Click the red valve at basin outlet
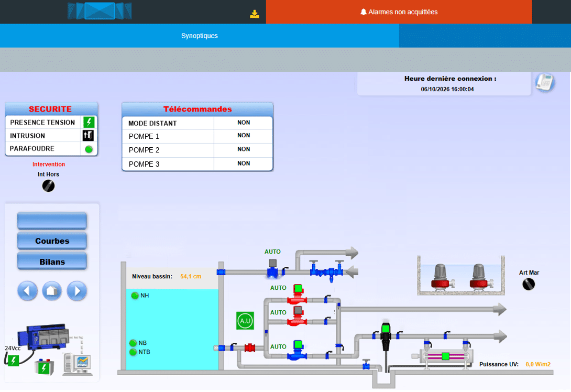The image size is (571, 392). pos(250,347)
